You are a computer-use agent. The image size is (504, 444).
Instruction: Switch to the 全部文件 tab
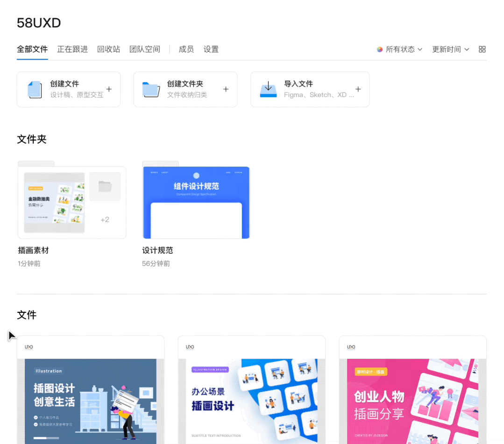click(32, 49)
